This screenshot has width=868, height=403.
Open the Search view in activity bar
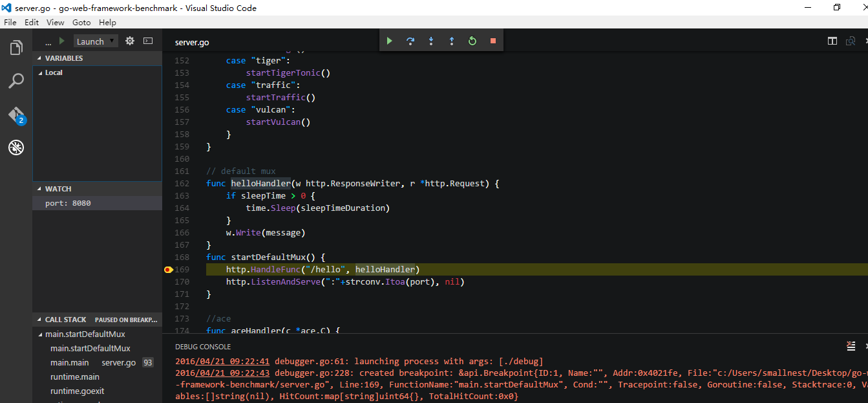point(16,82)
